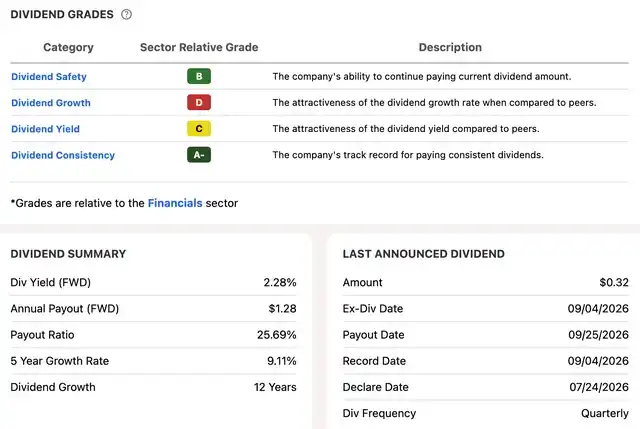Click the 07/24/2026 declare date
This screenshot has height=429, width=640.
(x=599, y=387)
